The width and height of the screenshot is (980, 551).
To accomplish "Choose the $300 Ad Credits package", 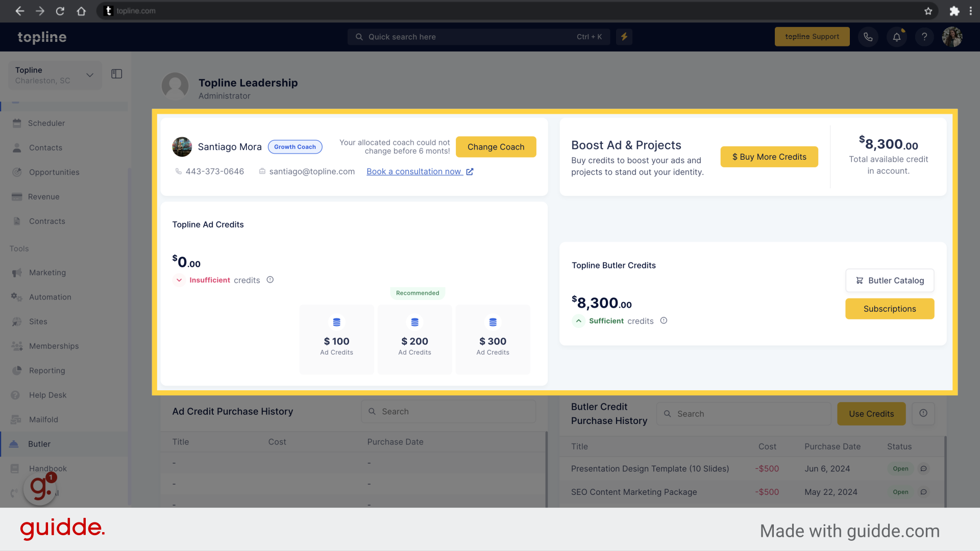I will tap(493, 339).
